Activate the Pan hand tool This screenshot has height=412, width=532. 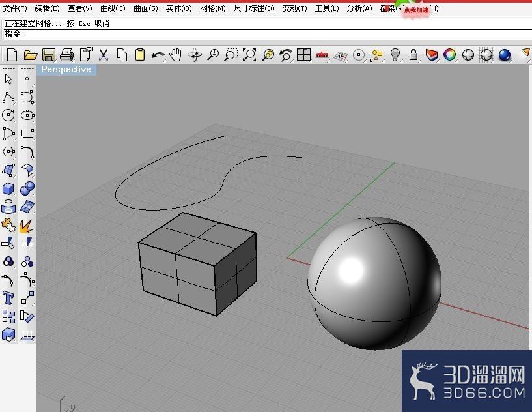click(176, 54)
